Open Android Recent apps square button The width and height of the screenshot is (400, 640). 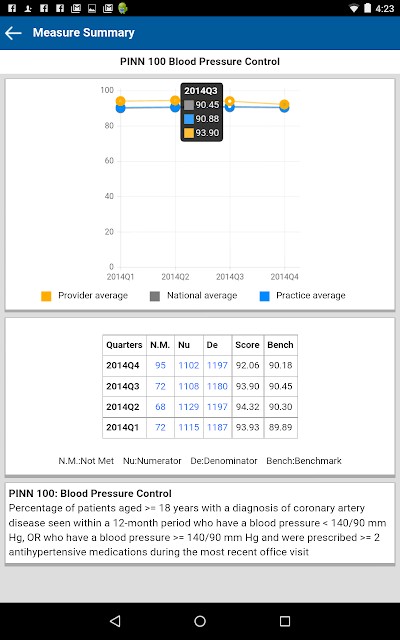[x=284, y=621]
